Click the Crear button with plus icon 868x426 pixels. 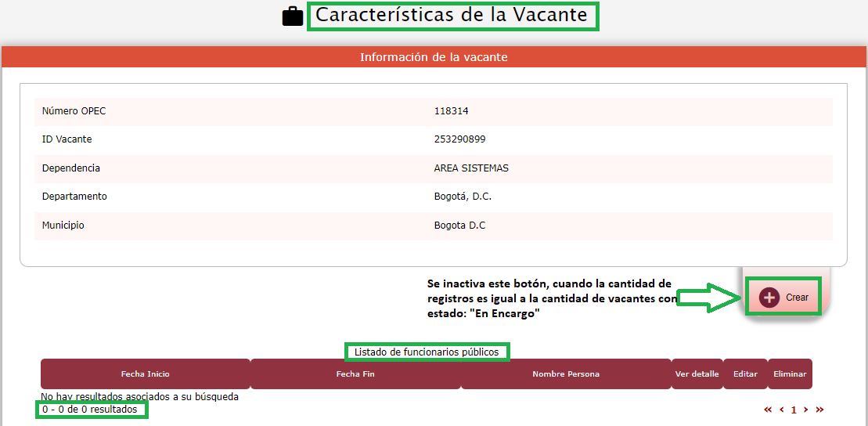[783, 297]
